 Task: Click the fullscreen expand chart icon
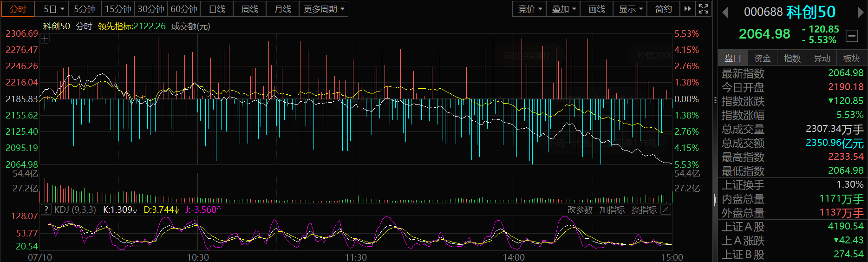click(704, 9)
